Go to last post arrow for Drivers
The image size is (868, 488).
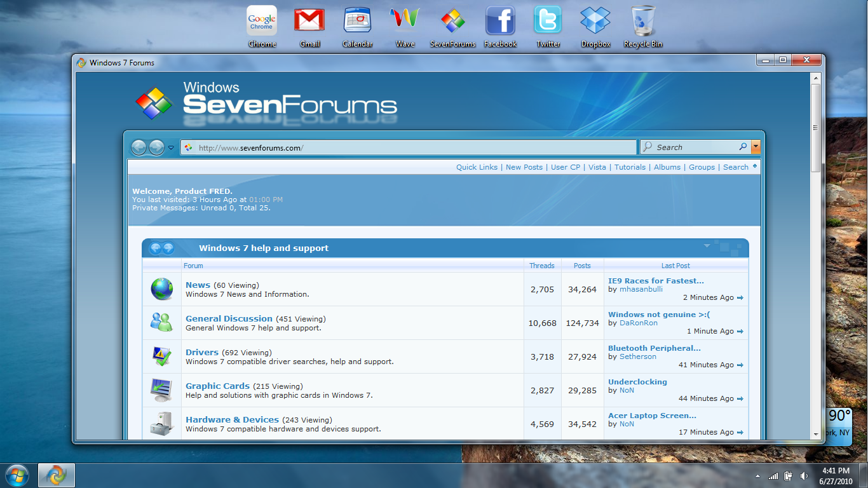pyautogui.click(x=740, y=365)
